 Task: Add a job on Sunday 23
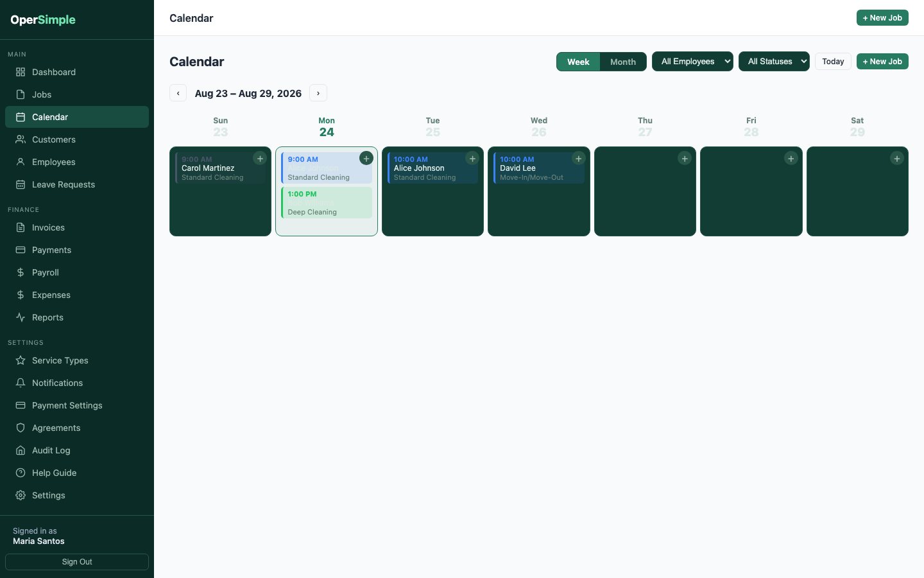pos(260,159)
